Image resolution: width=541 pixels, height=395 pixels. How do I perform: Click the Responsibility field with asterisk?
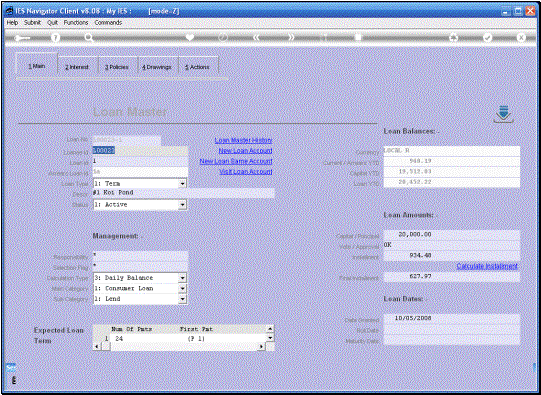(140, 256)
